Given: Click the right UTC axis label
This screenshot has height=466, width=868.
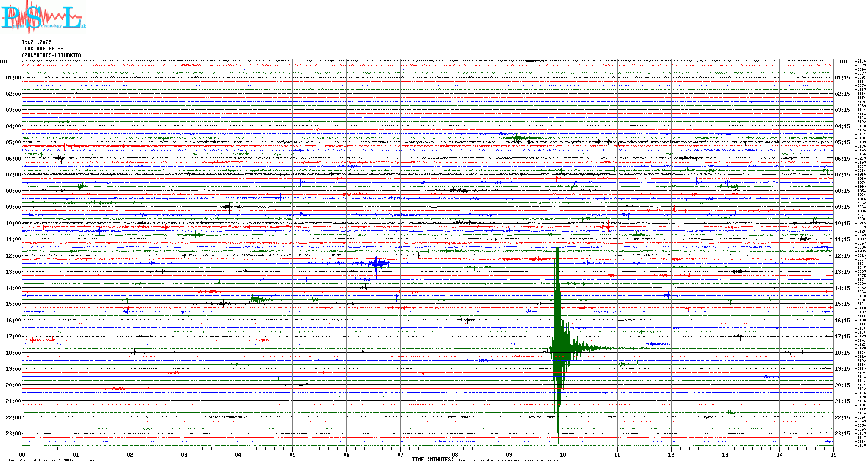Looking at the screenshot, I should [x=844, y=62].
